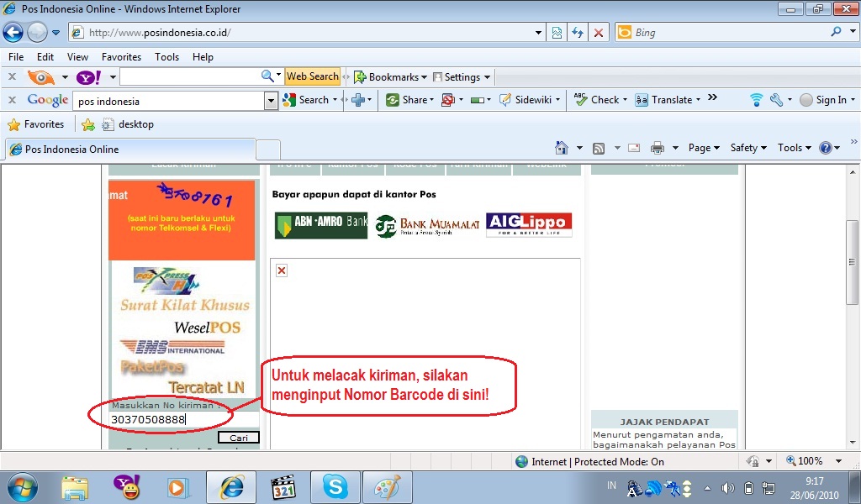The image size is (861, 504).
Task: Click the Refresh page icon
Action: pos(578,33)
